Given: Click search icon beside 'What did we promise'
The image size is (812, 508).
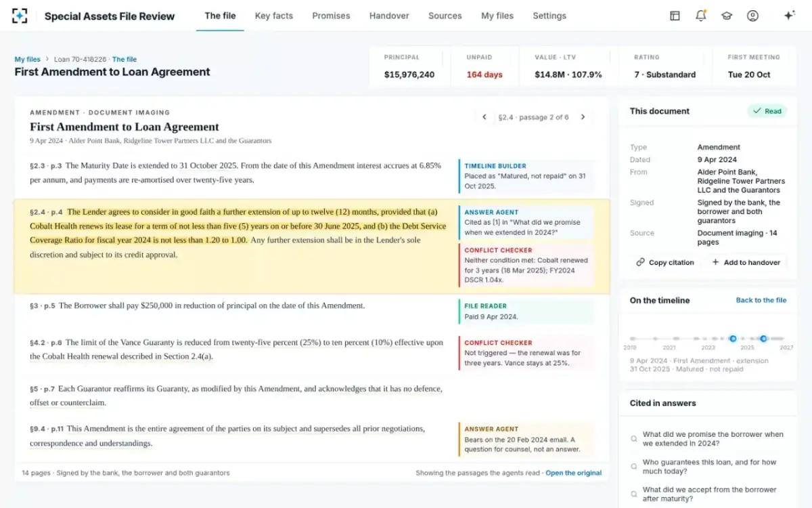Looking at the screenshot, I should 634,439.
